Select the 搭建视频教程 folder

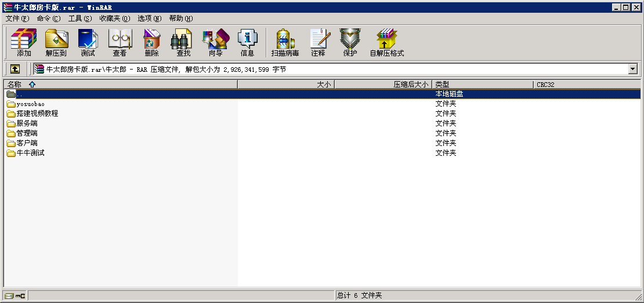point(37,114)
